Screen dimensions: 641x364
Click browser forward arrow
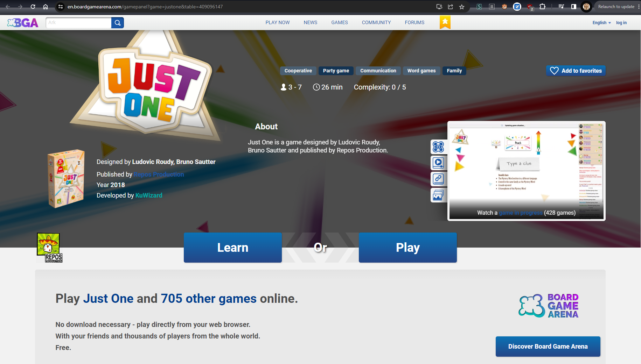pyautogui.click(x=20, y=7)
